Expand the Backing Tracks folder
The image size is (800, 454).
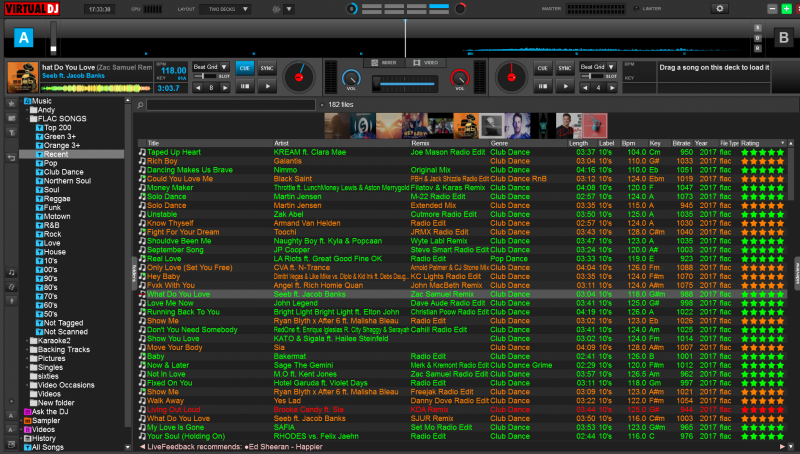27,350
